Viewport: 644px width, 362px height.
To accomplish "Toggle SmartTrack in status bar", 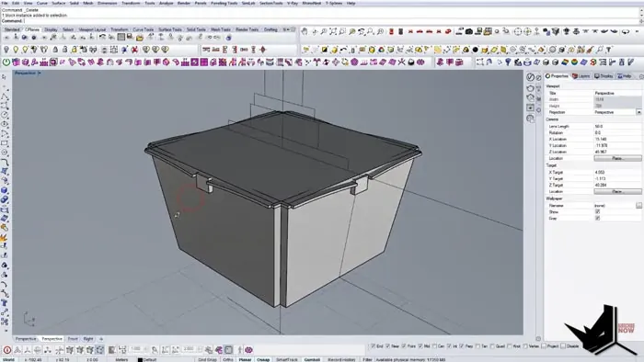I will 287,359.
